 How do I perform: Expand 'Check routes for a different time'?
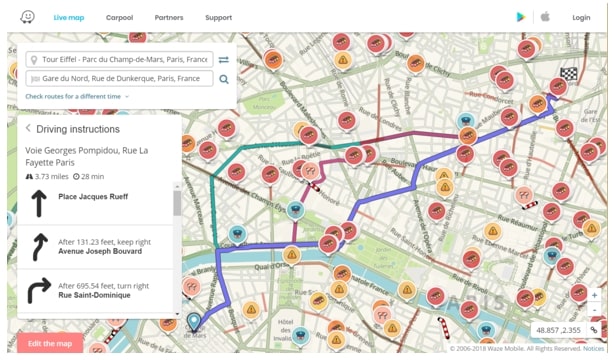[77, 96]
